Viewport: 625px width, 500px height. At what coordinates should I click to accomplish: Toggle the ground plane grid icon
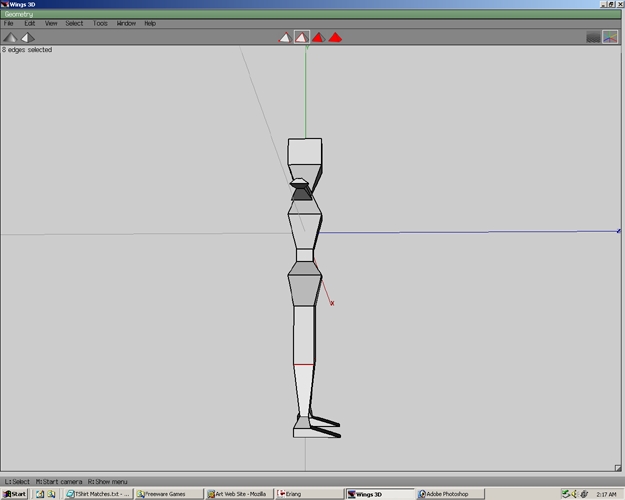pos(593,37)
